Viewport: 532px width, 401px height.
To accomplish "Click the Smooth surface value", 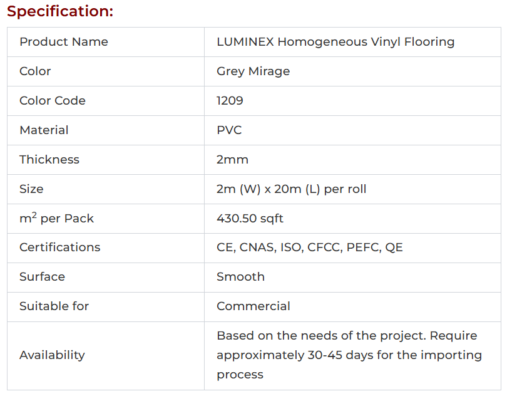I will tap(240, 277).
